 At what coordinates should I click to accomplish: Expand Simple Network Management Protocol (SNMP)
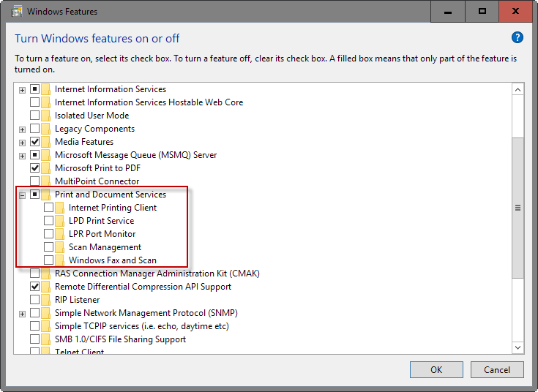tap(22, 314)
